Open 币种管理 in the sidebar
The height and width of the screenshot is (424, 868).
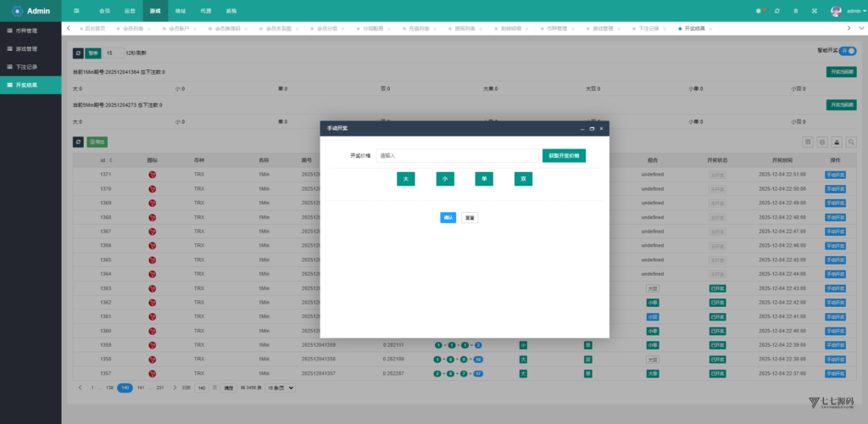tap(31, 31)
